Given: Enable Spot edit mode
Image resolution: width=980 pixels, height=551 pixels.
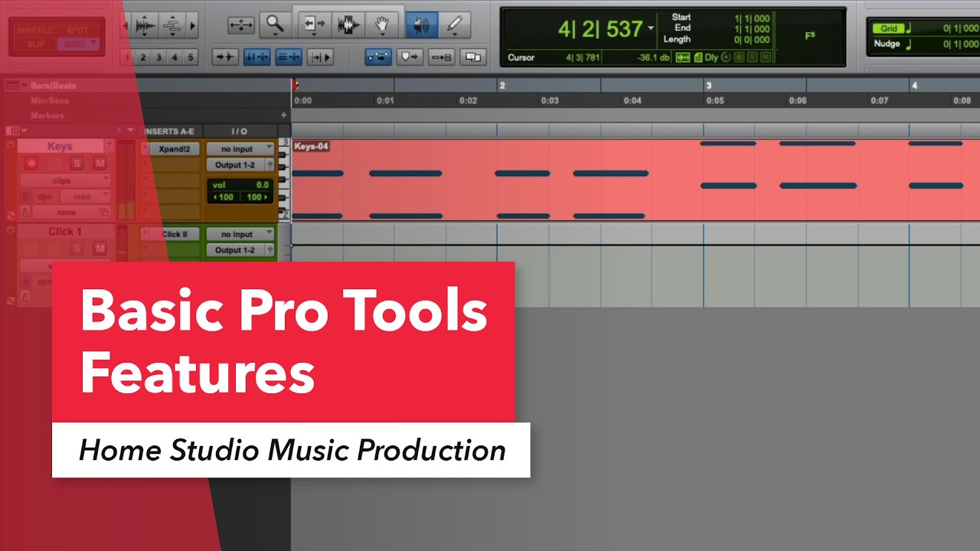Looking at the screenshot, I should (78, 31).
